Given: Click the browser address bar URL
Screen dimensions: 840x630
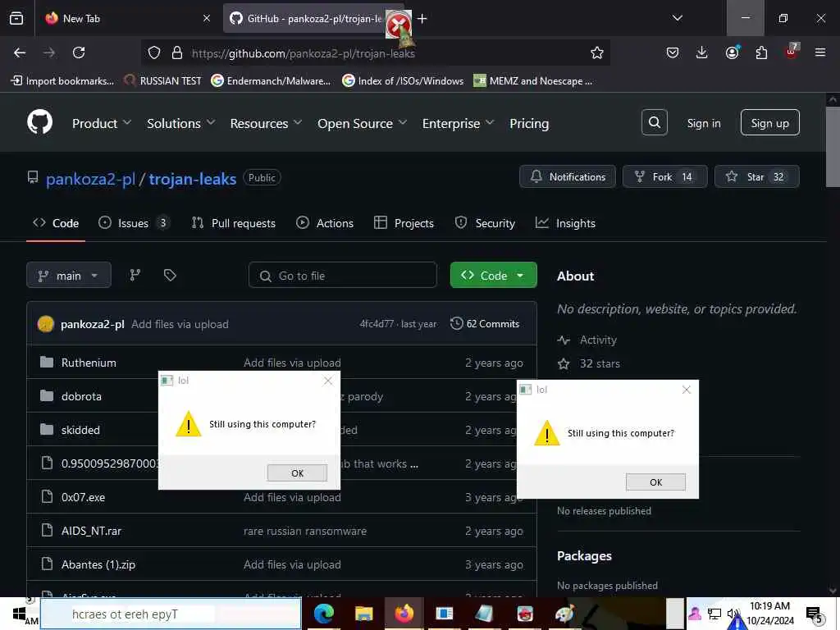Looking at the screenshot, I should click(304, 53).
